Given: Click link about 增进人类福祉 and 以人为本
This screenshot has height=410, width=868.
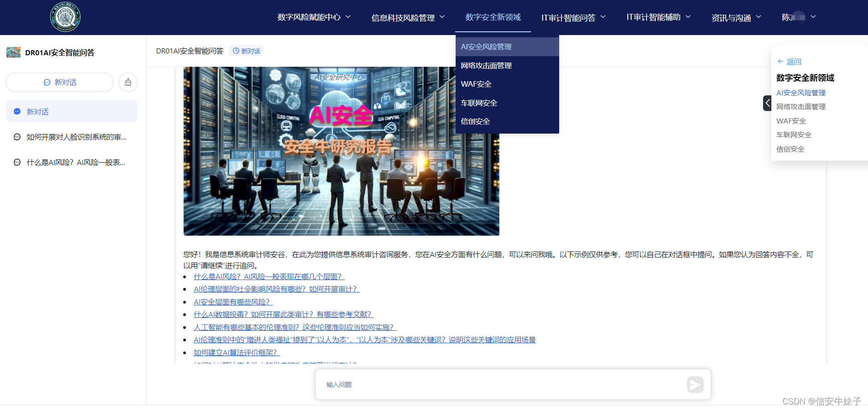Looking at the screenshot, I should (365, 340).
